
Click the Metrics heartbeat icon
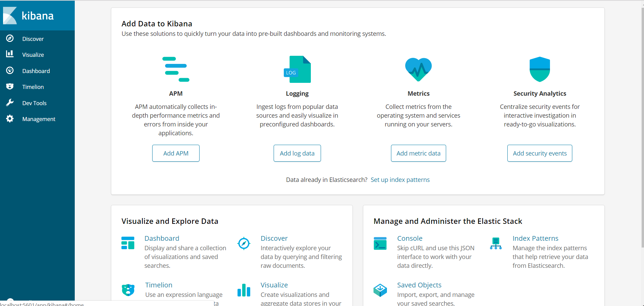pyautogui.click(x=418, y=69)
